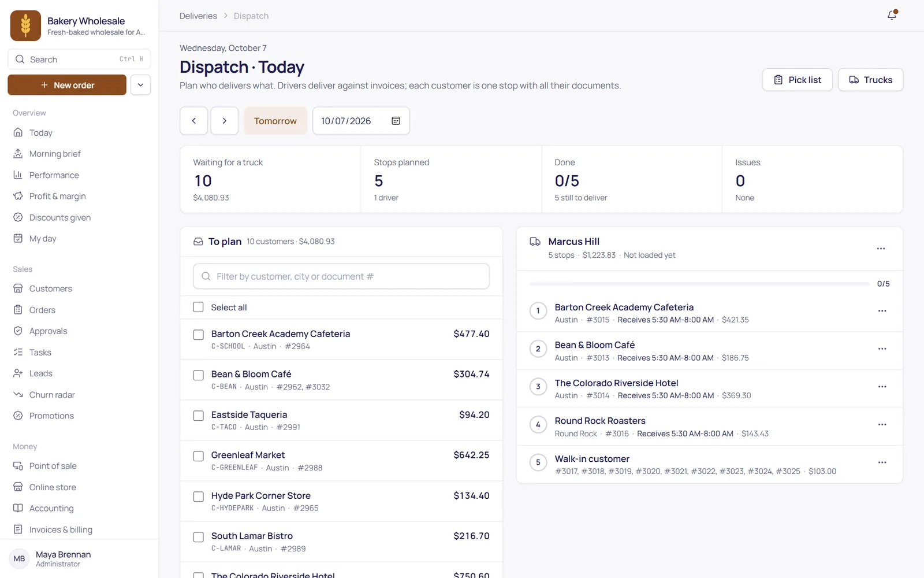
Task: Click the Bakery Wholesale wheat logo
Action: (x=25, y=25)
